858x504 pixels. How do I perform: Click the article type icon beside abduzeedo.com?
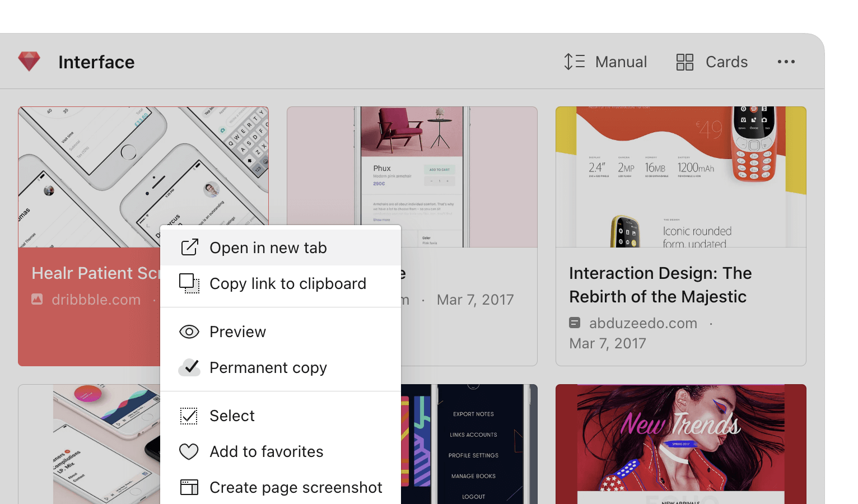pos(575,323)
